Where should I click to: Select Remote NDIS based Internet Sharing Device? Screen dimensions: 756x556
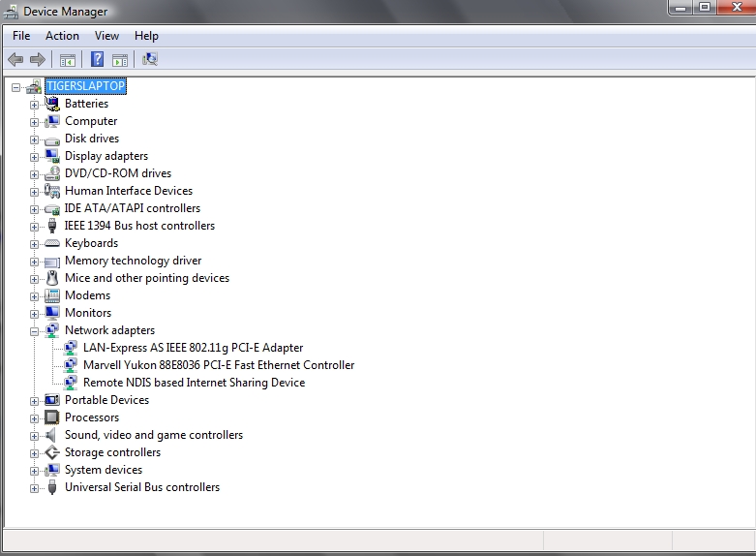click(x=194, y=383)
